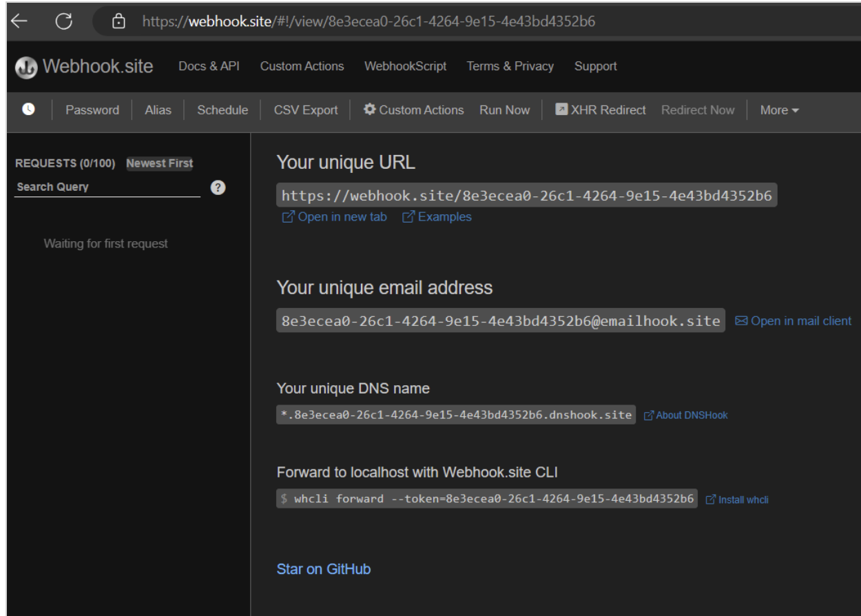Screen dimensions: 861x616
Task: Toggle the XHR Redirect option
Action: (601, 110)
